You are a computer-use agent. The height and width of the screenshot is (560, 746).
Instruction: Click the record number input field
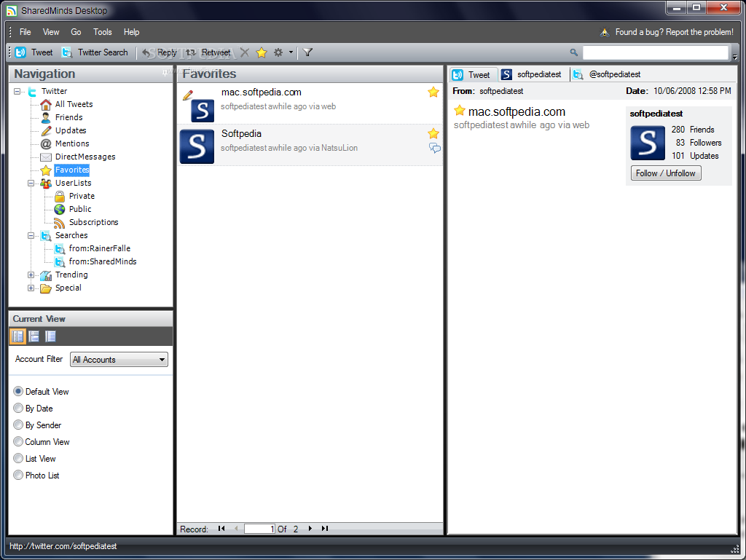point(260,529)
